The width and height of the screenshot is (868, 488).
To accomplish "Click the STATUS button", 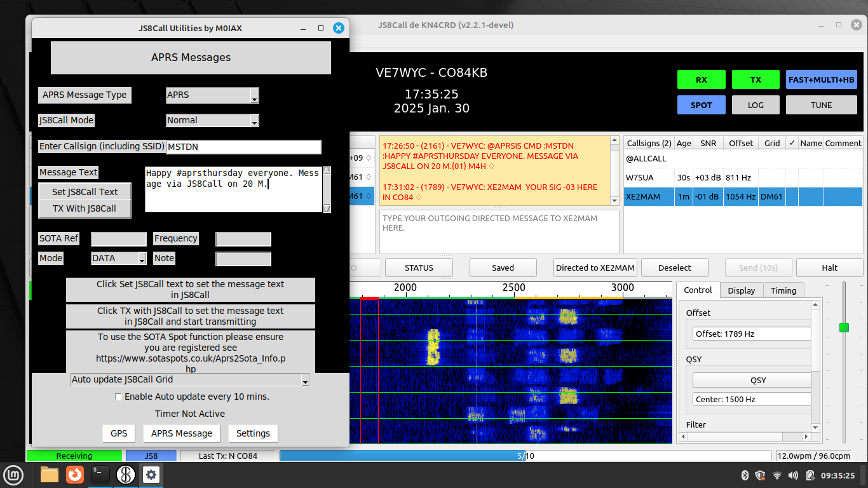I will (419, 268).
